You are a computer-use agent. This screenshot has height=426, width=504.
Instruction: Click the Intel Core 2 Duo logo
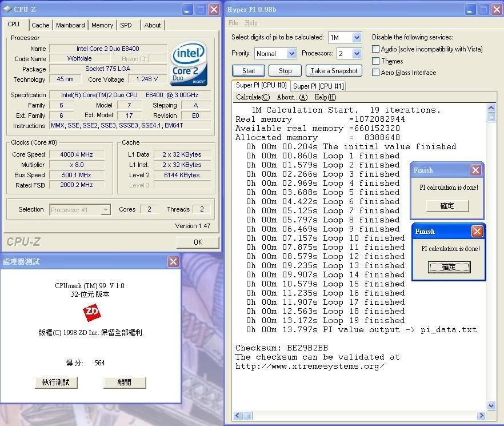(x=189, y=63)
